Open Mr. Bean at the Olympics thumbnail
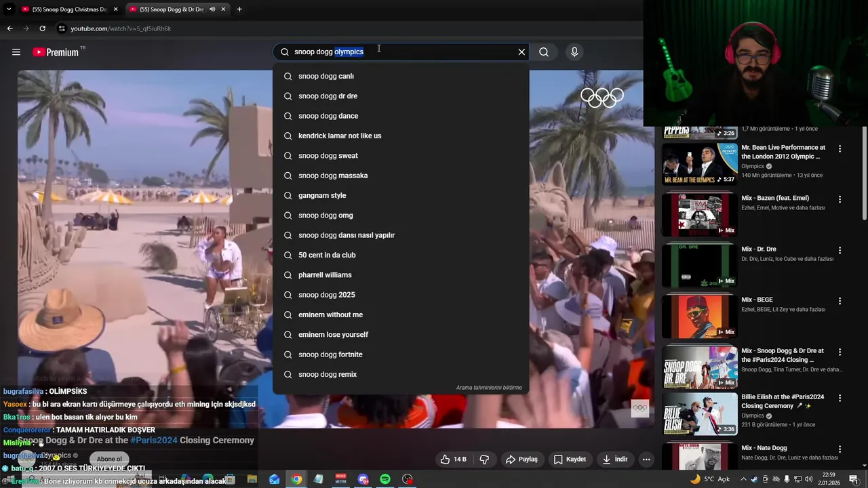The width and height of the screenshot is (868, 488). coord(700,163)
